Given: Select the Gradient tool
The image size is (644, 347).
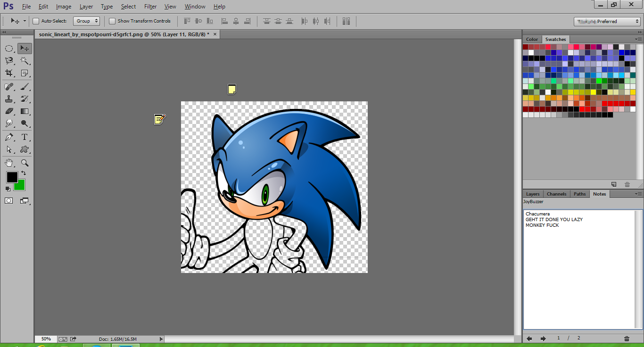Looking at the screenshot, I should click(x=25, y=112).
